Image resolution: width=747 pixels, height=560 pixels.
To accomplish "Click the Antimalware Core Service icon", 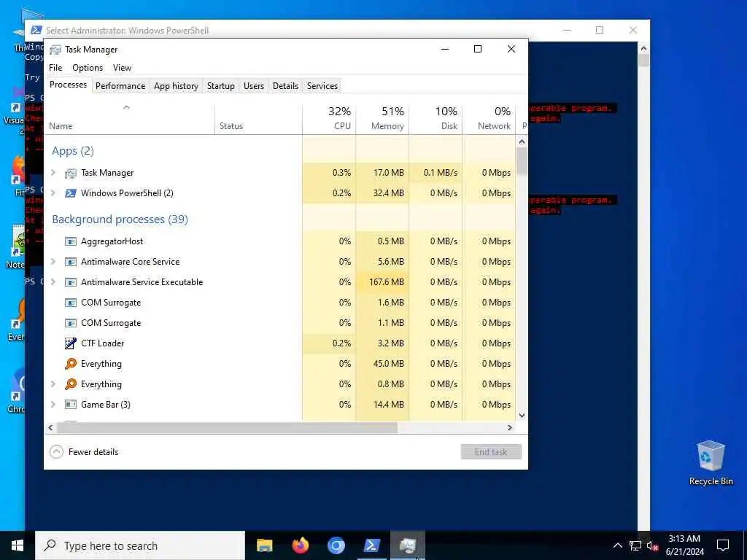I will 71,262.
